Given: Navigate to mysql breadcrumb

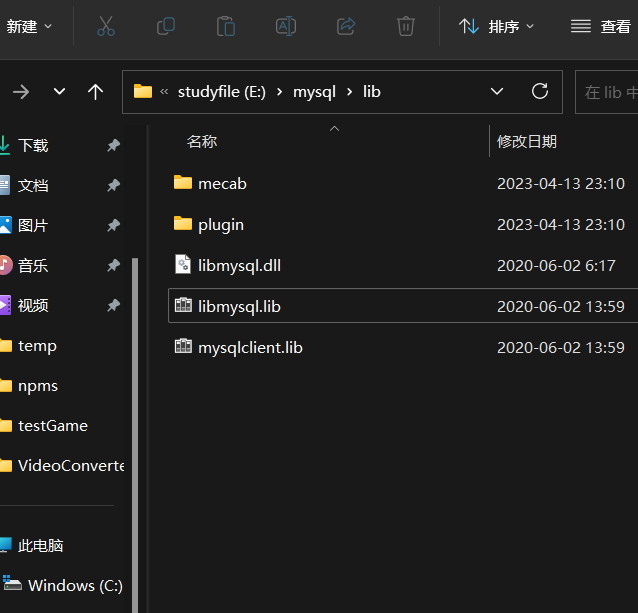Looking at the screenshot, I should 315,92.
